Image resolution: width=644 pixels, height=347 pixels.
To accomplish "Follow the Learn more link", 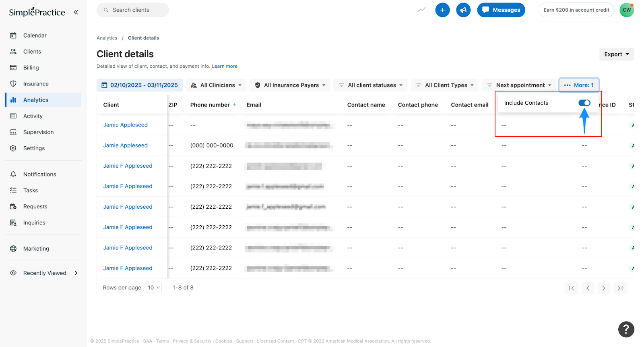I will click(225, 66).
